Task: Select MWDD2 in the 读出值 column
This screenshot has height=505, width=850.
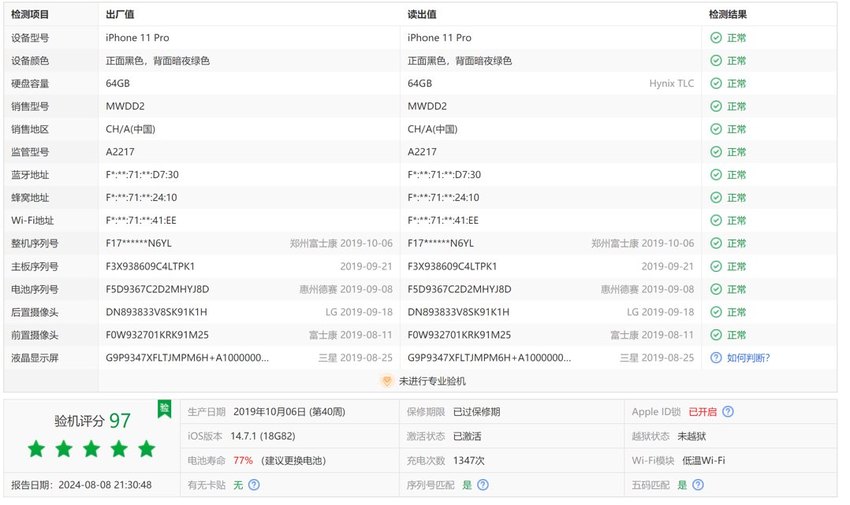Action: coord(427,106)
